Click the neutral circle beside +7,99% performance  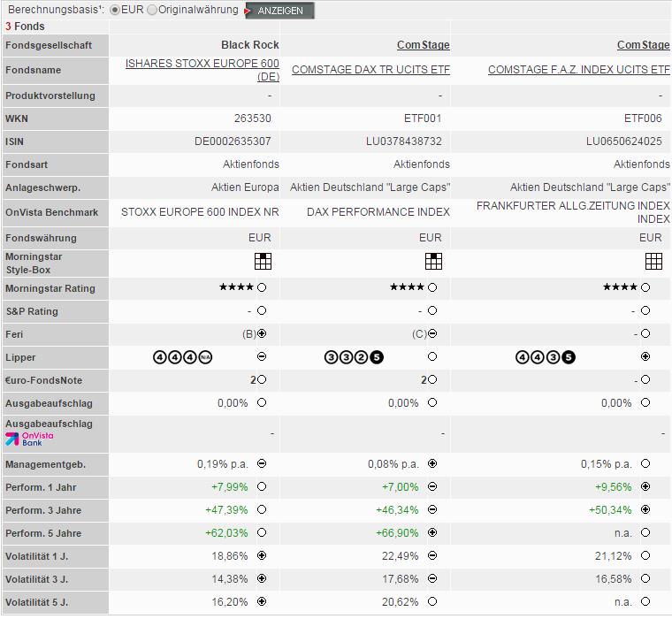(x=262, y=486)
